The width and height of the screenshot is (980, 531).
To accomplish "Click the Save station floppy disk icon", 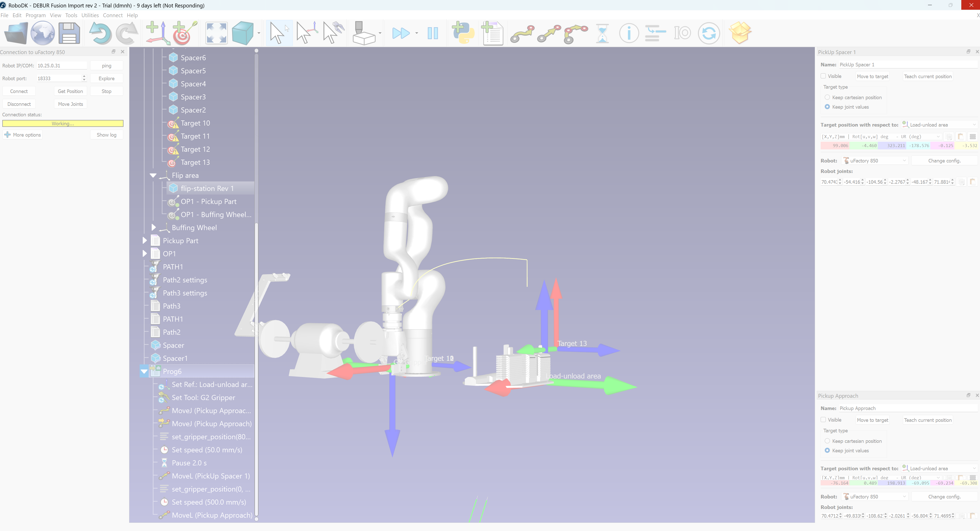I will [69, 33].
